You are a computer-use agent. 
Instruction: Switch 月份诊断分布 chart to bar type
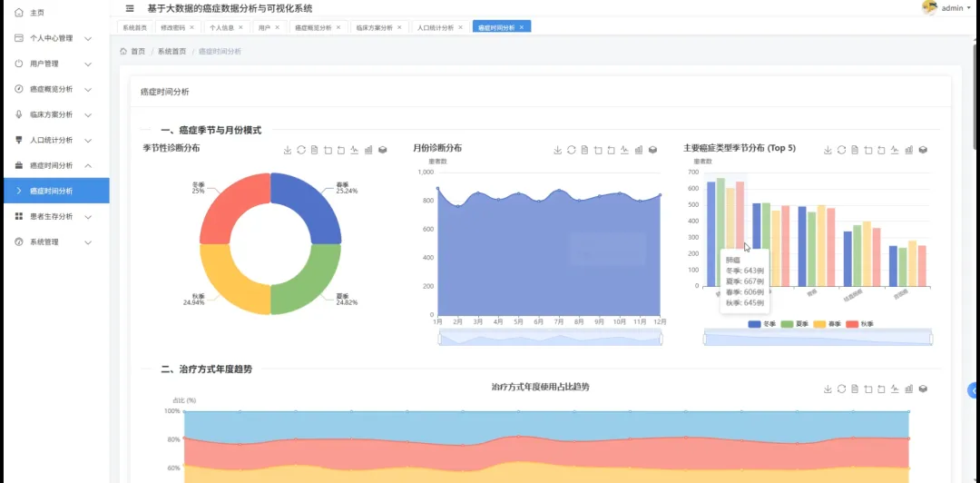(639, 150)
